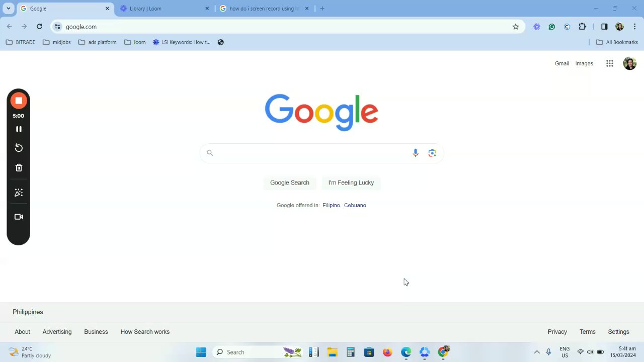Open a new browser tab
The image size is (644, 362).
(322, 9)
